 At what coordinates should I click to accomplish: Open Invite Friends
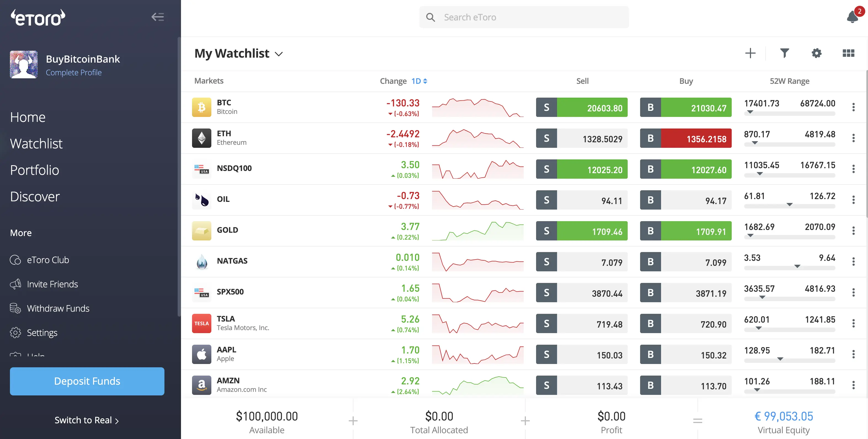point(44,284)
